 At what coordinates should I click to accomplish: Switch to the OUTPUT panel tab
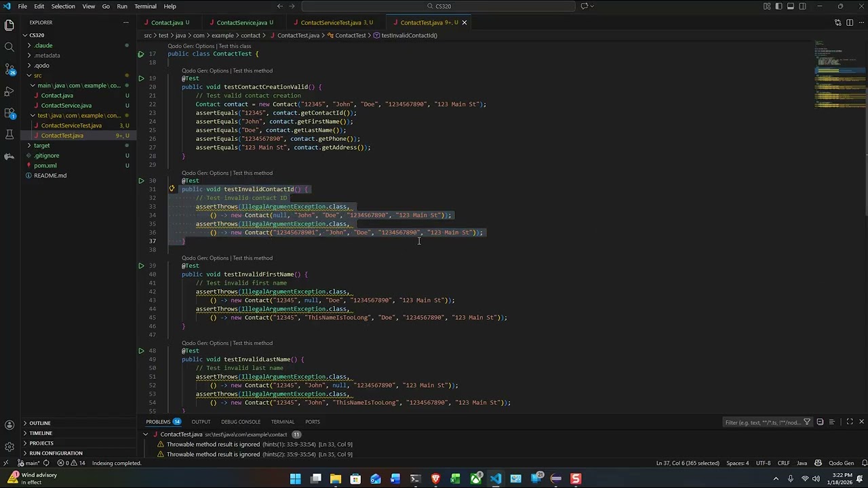pos(201,422)
